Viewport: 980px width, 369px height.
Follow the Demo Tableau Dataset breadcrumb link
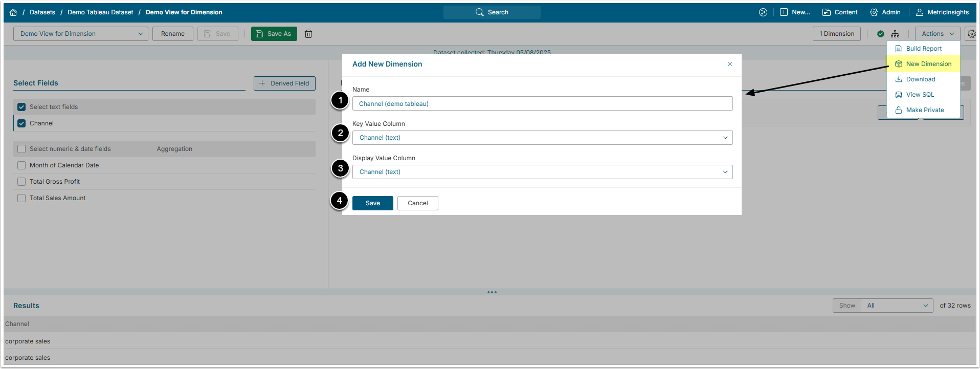coord(100,12)
